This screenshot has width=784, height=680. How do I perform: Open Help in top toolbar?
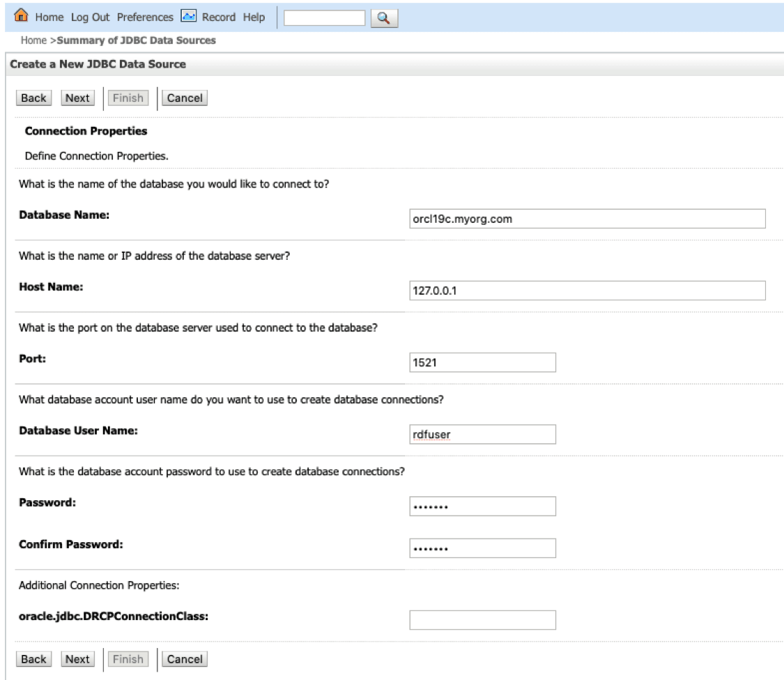click(254, 17)
